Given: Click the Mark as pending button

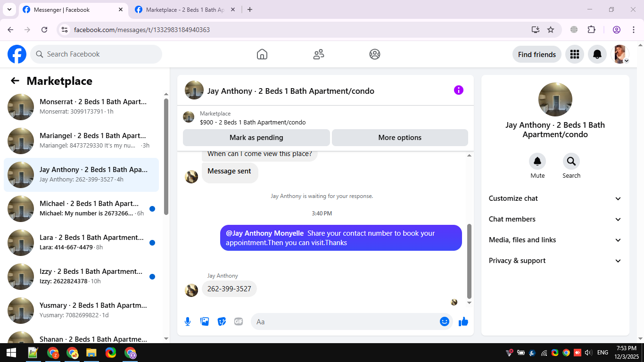Looking at the screenshot, I should [x=256, y=138].
